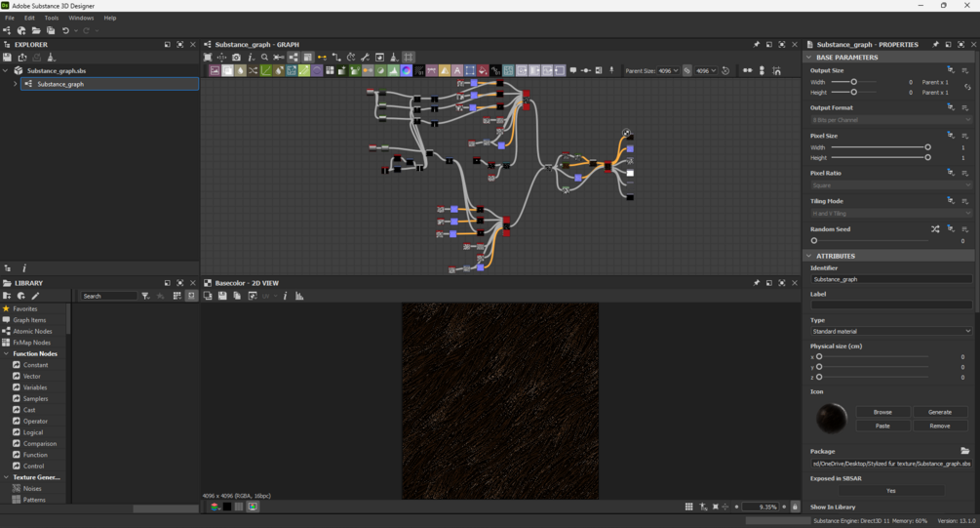Viewport: 980px width, 528px height.
Task: Open first Parent Size 4096 dropdown
Action: coord(668,70)
